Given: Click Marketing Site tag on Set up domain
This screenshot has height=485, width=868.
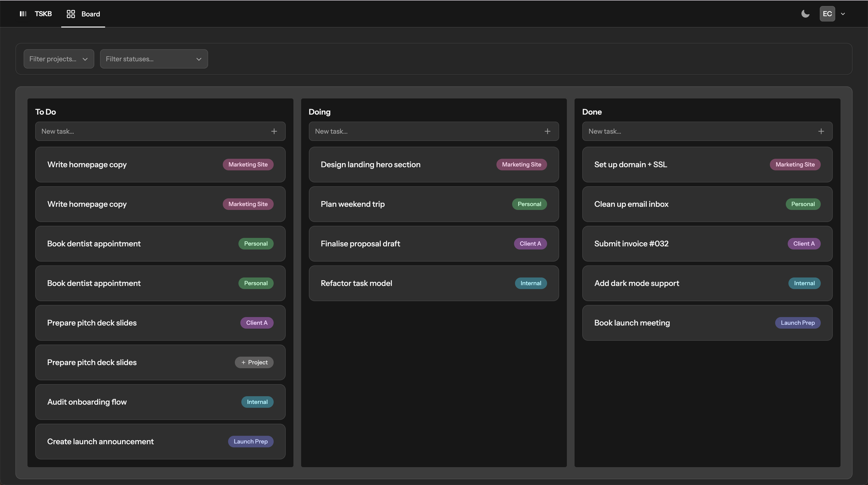Looking at the screenshot, I should coord(795,165).
